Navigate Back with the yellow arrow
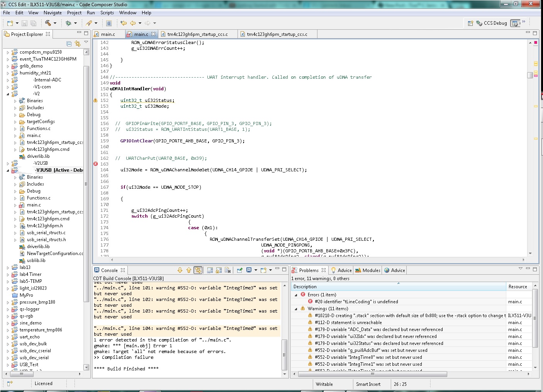543x392 pixels. (133, 23)
